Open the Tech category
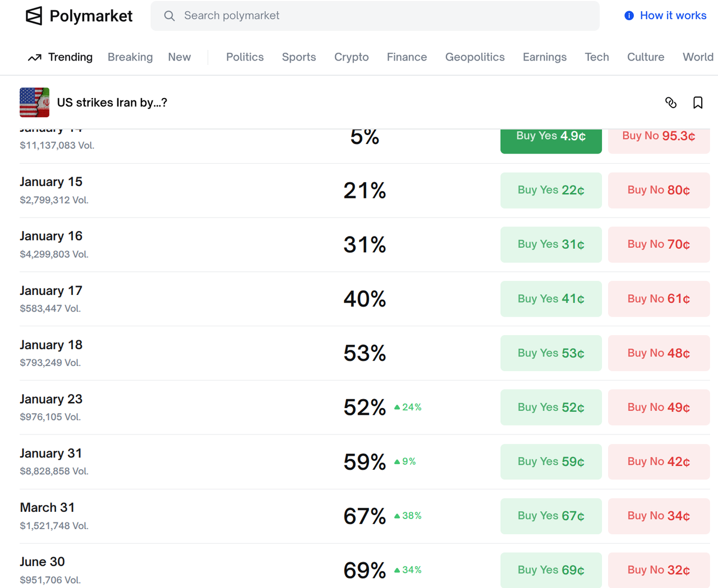The height and width of the screenshot is (588, 718). 597,57
